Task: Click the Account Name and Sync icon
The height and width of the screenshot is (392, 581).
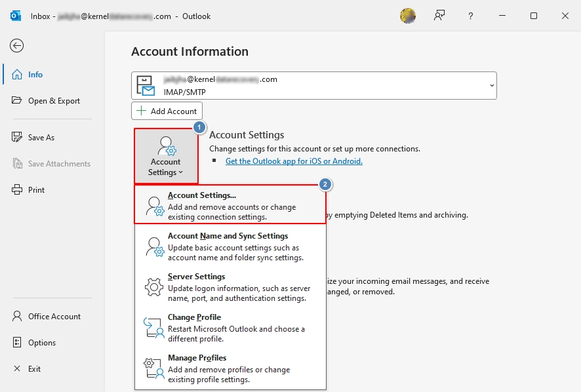Action: click(x=155, y=247)
